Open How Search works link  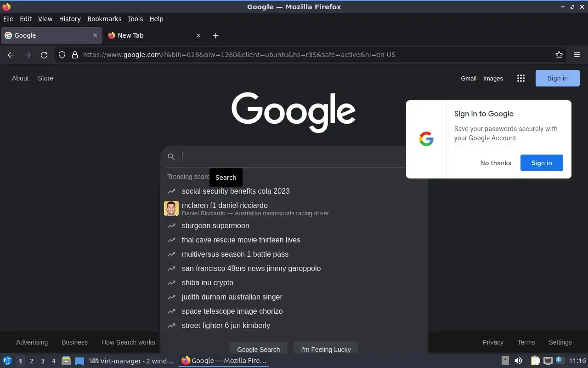click(128, 342)
